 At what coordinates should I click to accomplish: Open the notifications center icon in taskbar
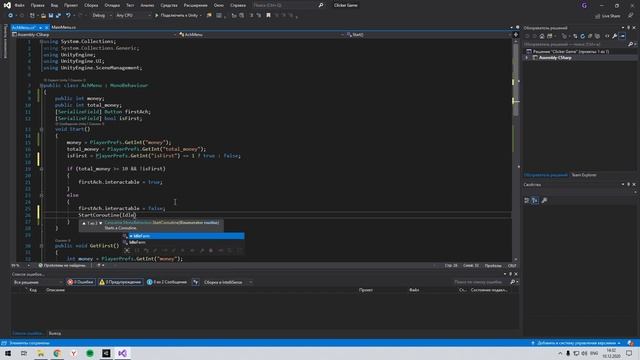[629, 353]
